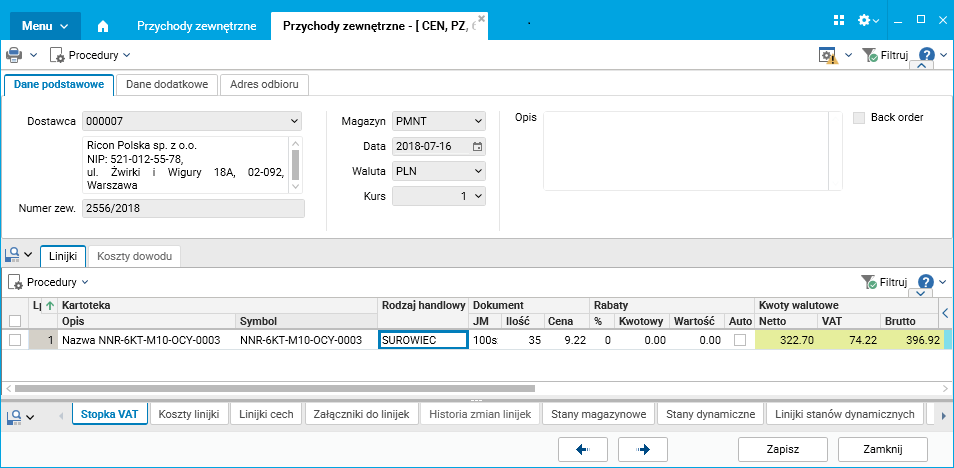Toggle the Auto checkbox in row 1
954x468 pixels.
point(740,340)
